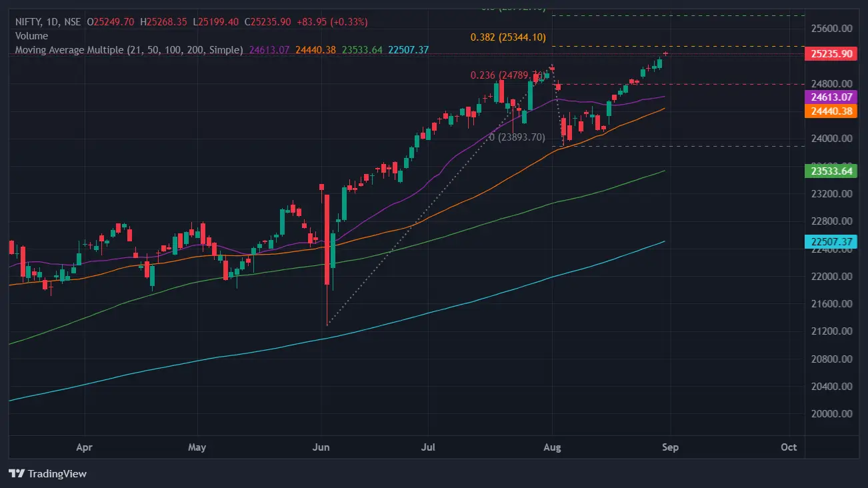The width and height of the screenshot is (868, 488).
Task: Click green 23533.64 tag on price axis
Action: pos(831,171)
